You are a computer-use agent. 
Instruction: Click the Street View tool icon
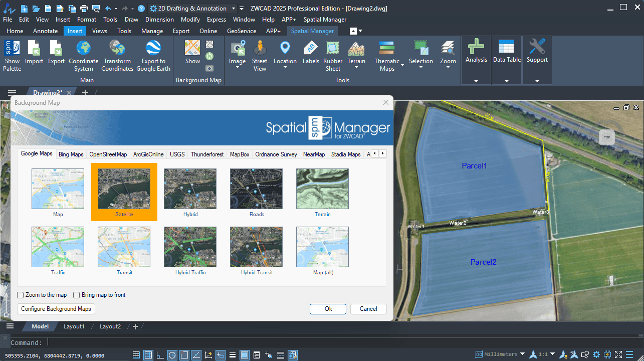pyautogui.click(x=260, y=48)
